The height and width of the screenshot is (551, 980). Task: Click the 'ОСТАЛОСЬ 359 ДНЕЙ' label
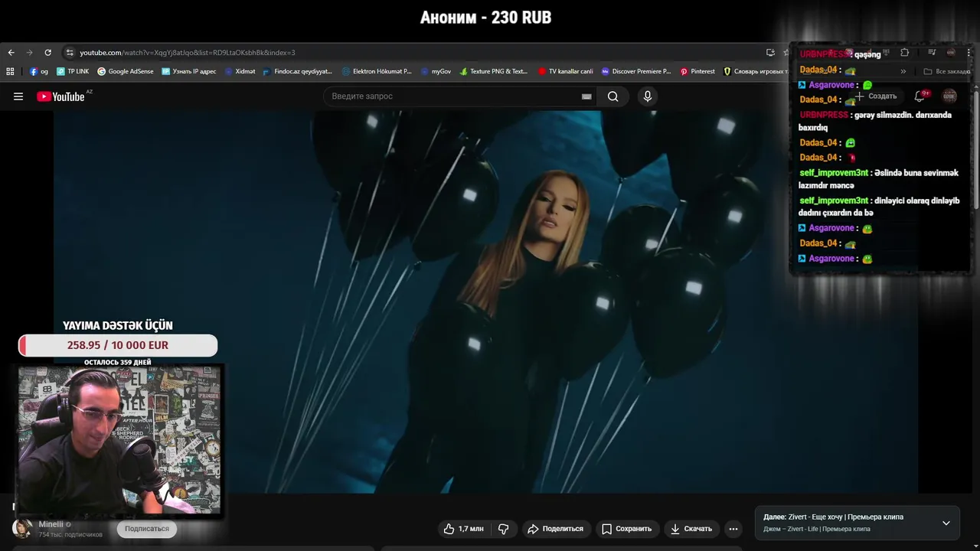[118, 362]
